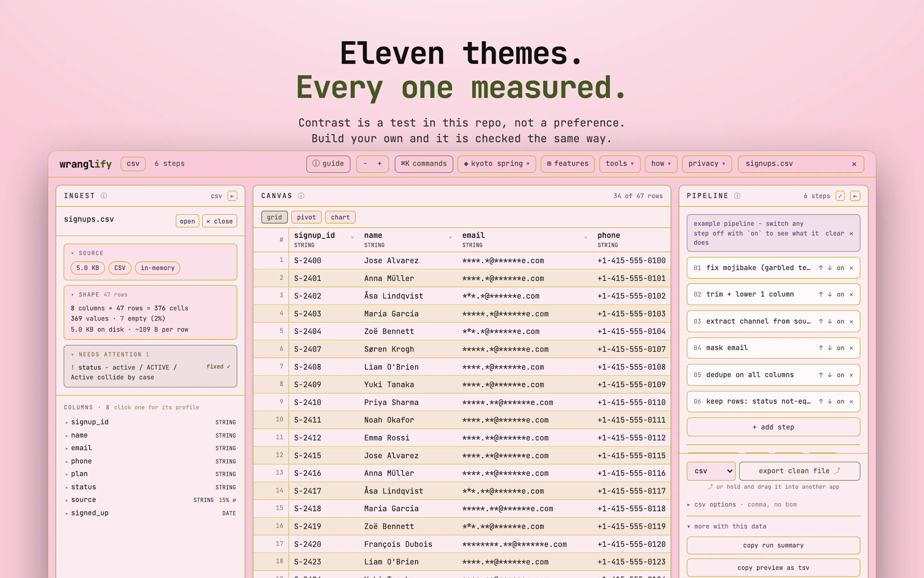Viewport: 924px width, 578px height.
Task: Expand the Pipeline panel with the expand icon
Action: 840,196
